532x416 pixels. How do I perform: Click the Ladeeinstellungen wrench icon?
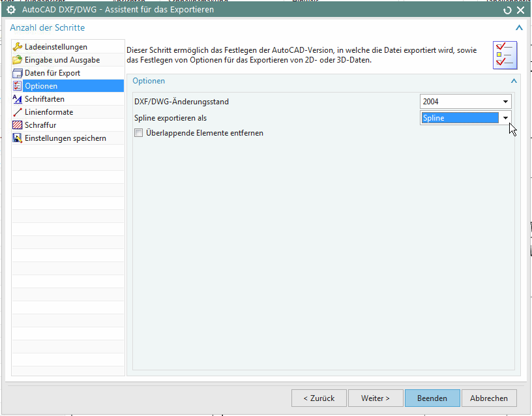click(x=18, y=47)
